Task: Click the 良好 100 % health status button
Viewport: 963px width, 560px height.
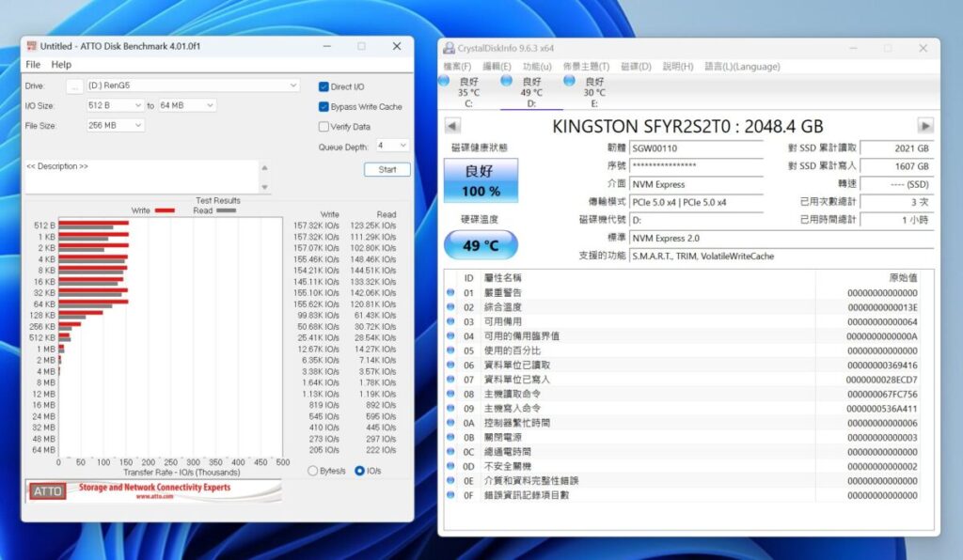Action: click(481, 180)
